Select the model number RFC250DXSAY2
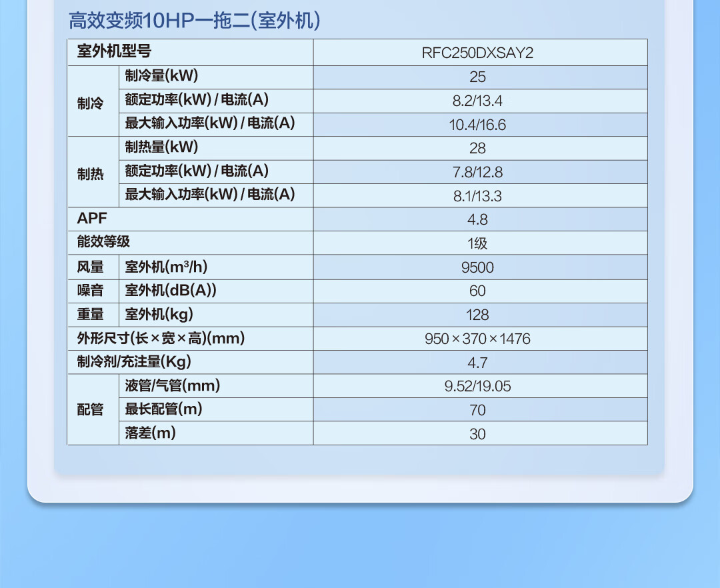The width and height of the screenshot is (720, 588). coord(477,53)
